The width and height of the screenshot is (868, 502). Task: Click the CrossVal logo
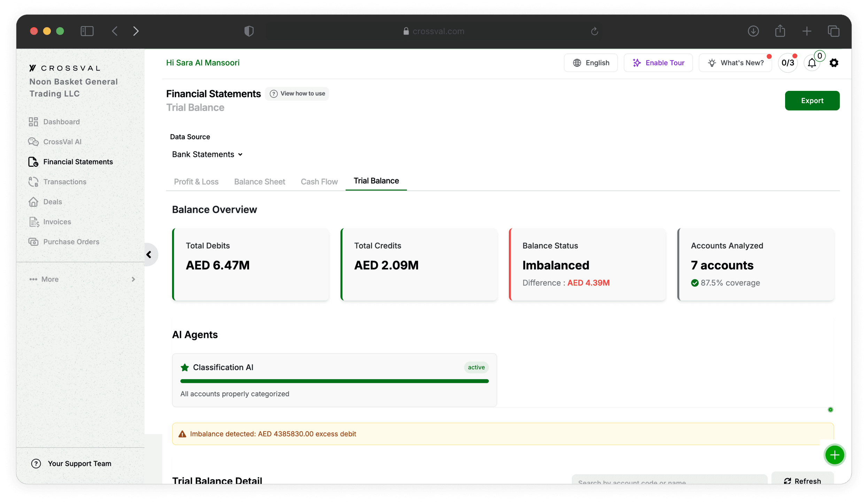65,68
